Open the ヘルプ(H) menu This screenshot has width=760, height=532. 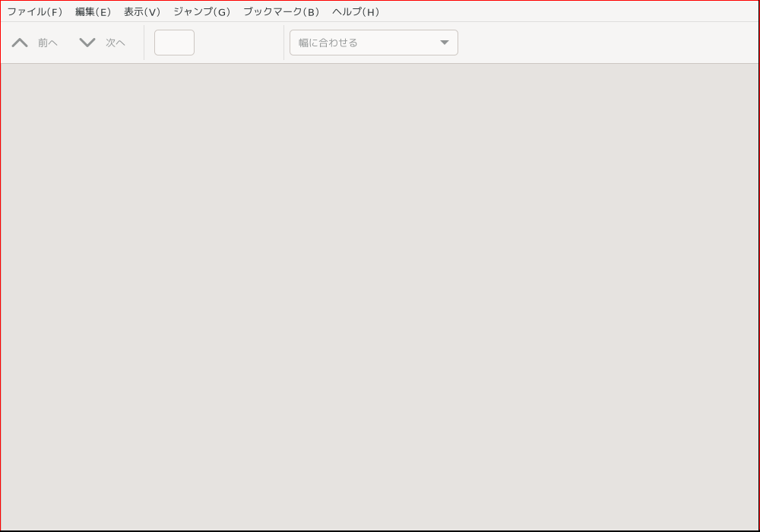click(356, 11)
